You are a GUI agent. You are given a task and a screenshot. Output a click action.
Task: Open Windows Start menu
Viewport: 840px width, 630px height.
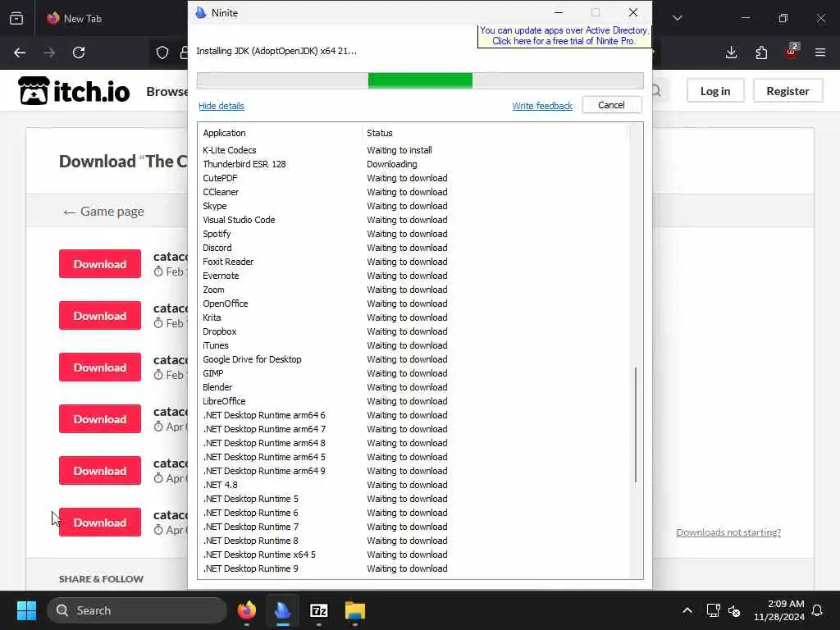click(x=26, y=610)
